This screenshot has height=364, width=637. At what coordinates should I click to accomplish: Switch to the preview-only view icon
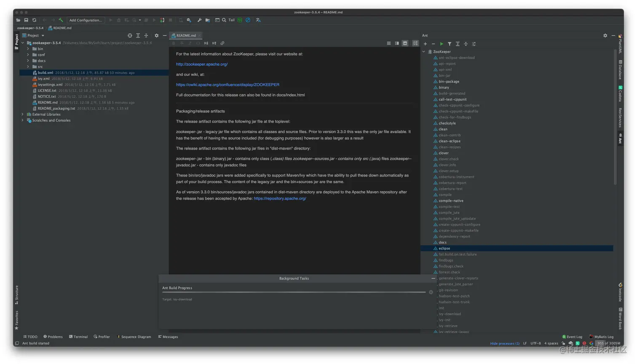pos(405,43)
